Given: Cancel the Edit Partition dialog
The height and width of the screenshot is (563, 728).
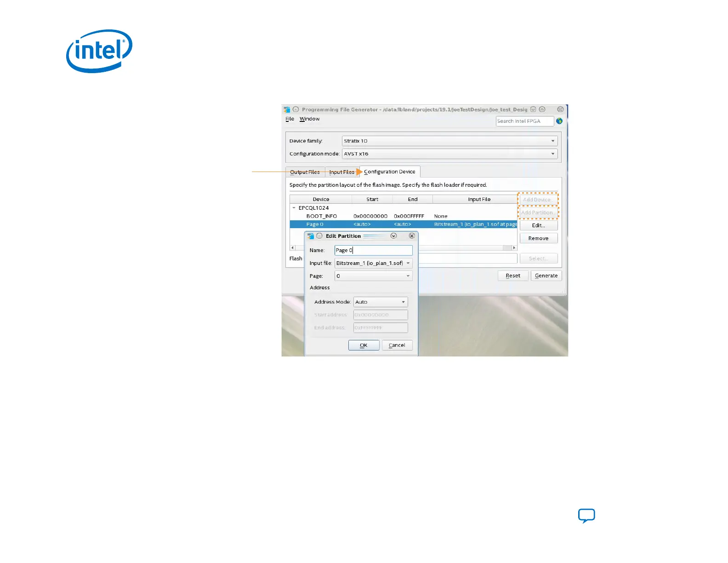Looking at the screenshot, I should [x=397, y=345].
